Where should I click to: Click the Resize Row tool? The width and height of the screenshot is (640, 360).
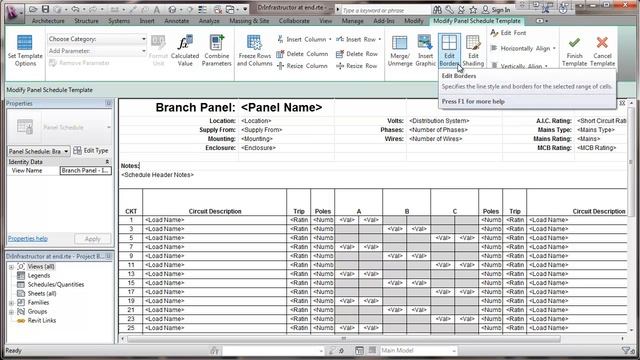[x=357, y=66]
